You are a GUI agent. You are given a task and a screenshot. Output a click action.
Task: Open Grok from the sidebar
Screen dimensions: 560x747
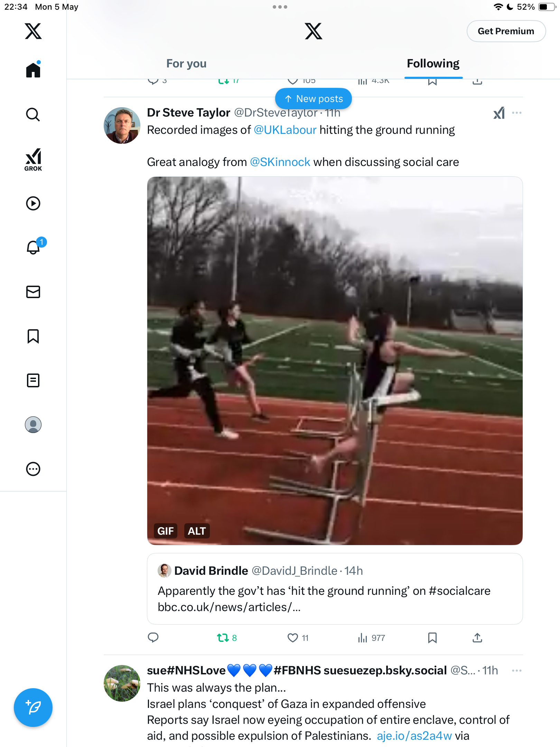33,160
